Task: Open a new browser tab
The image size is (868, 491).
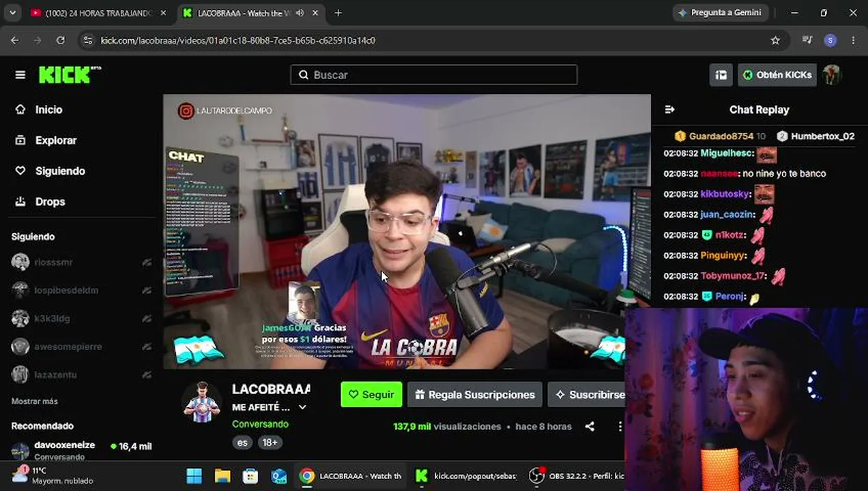Action: click(x=338, y=13)
